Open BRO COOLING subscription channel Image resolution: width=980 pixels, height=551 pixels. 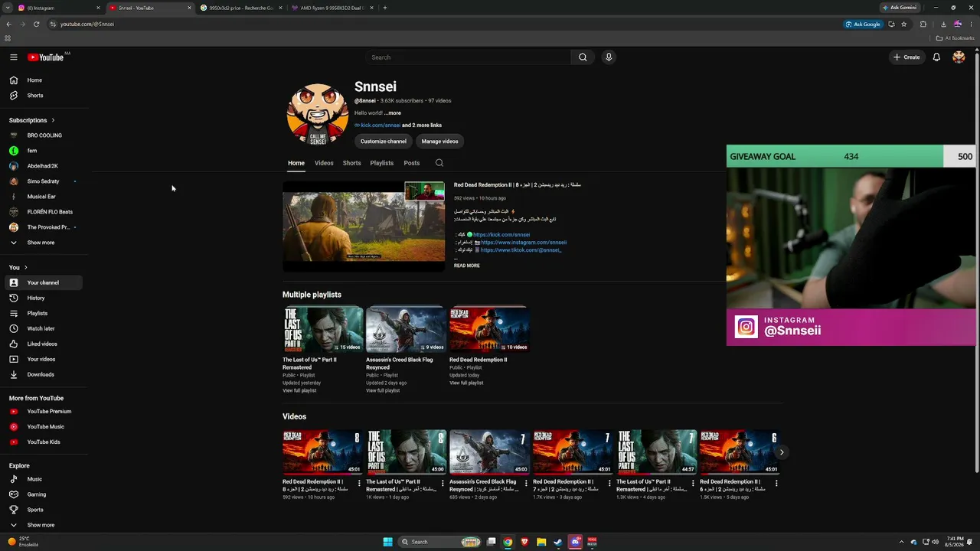(x=44, y=135)
